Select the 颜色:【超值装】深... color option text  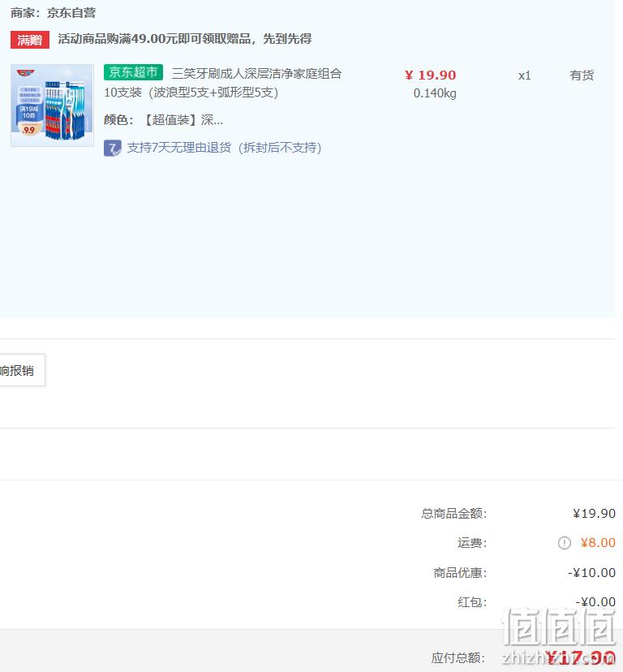tap(163, 120)
